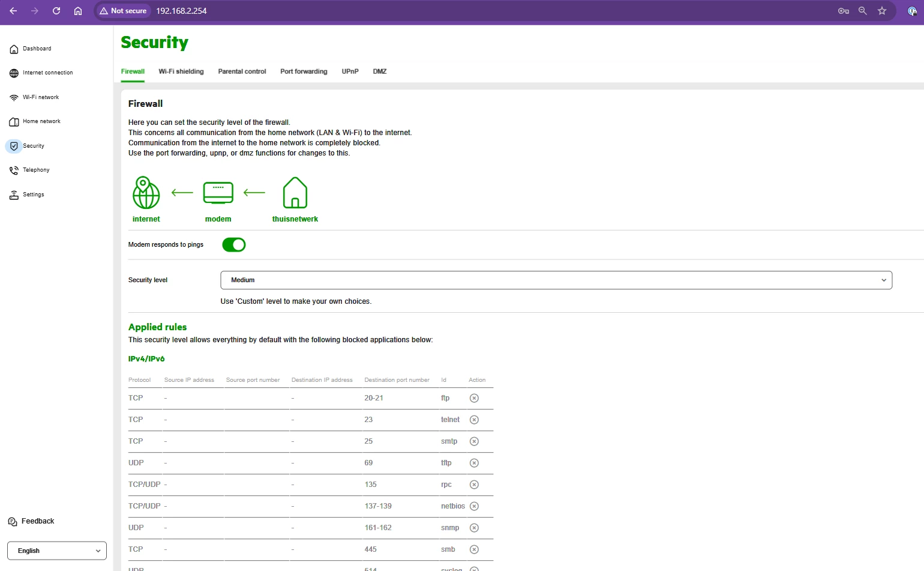Screen dimensions: 924x571
Task: Go to Internet connection page
Action: [48, 73]
